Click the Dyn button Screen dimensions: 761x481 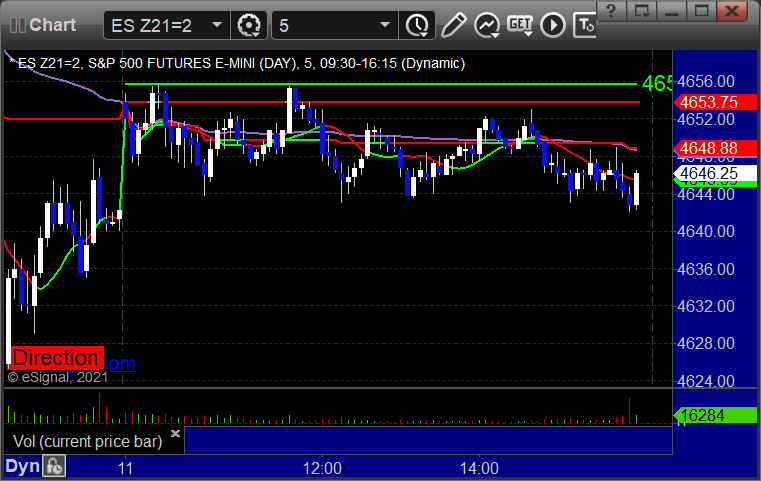pos(22,466)
